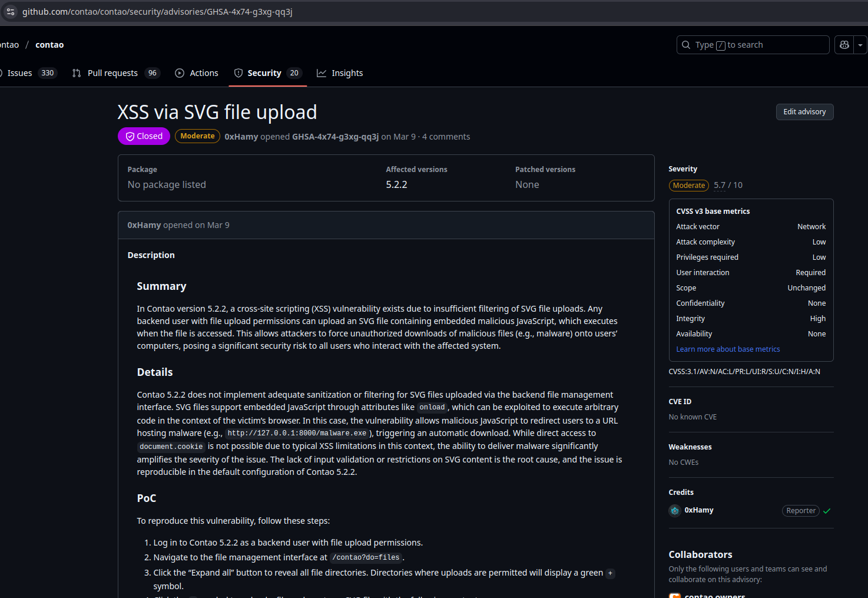Click the document.cookie code snippet
The image size is (868, 598).
[171, 447]
